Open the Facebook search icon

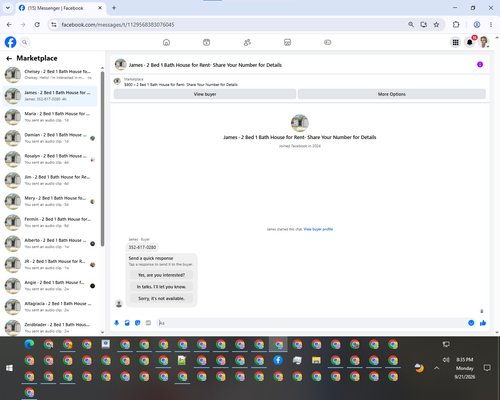coord(25,42)
